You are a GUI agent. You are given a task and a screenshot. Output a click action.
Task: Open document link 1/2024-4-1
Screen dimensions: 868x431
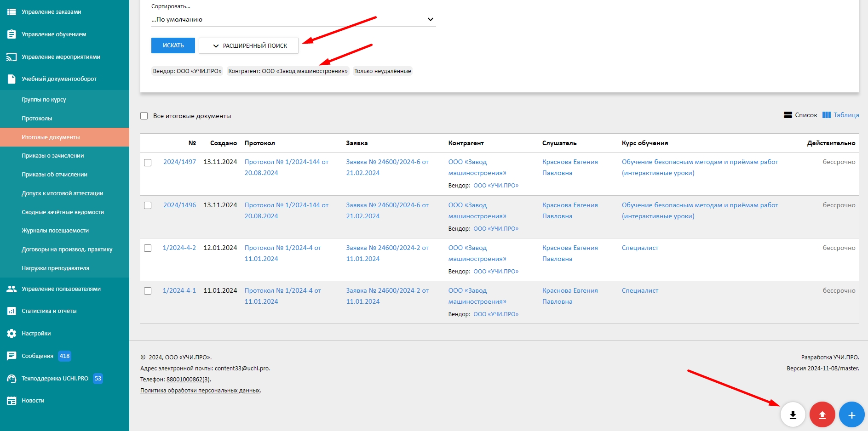179,291
